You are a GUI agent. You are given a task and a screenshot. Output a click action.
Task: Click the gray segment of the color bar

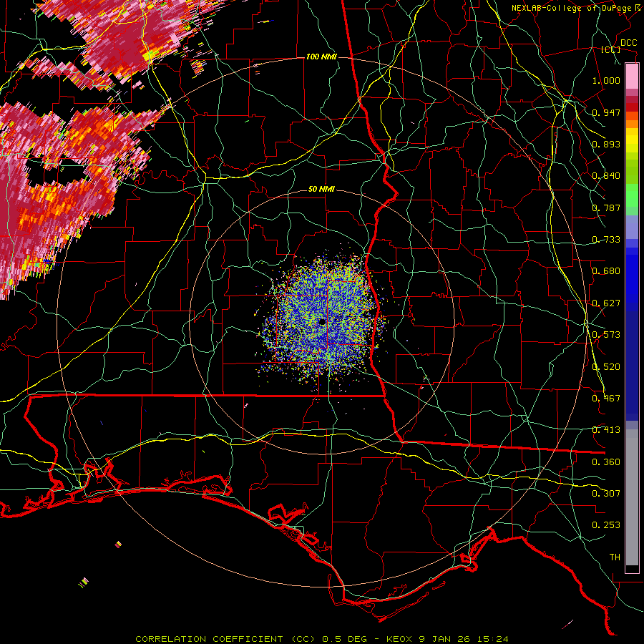pos(632,497)
